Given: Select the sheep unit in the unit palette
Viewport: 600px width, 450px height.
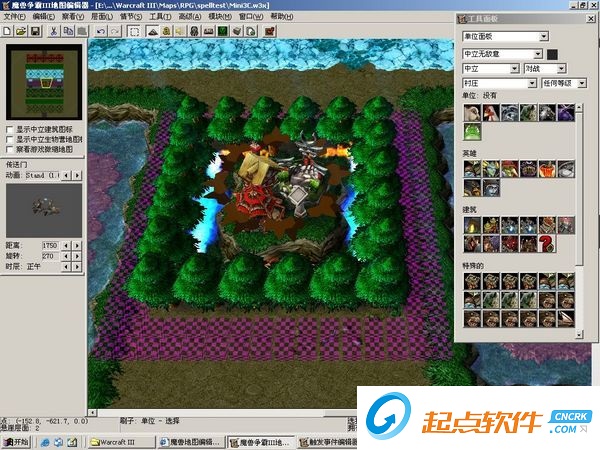Looking at the screenshot, I should [x=472, y=112].
